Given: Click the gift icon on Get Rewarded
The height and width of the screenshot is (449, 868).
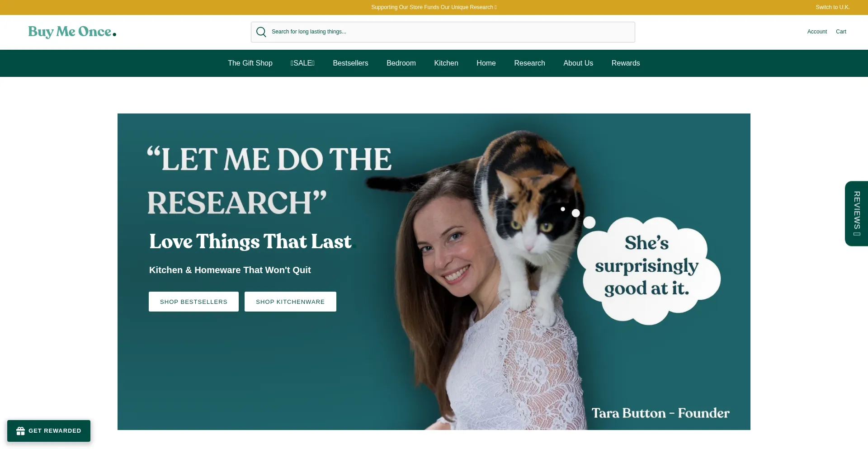Looking at the screenshot, I should tap(20, 431).
